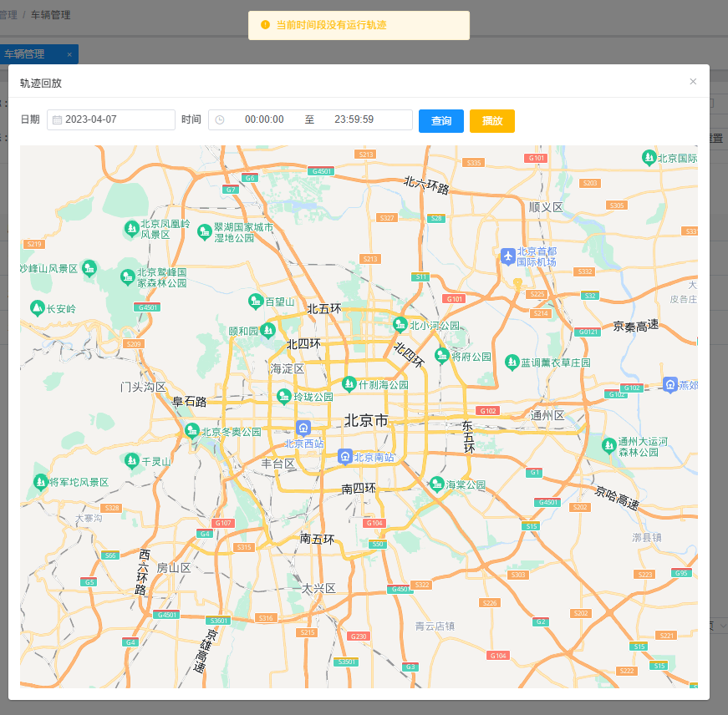Click the station icon for 北京西站

coord(303,427)
